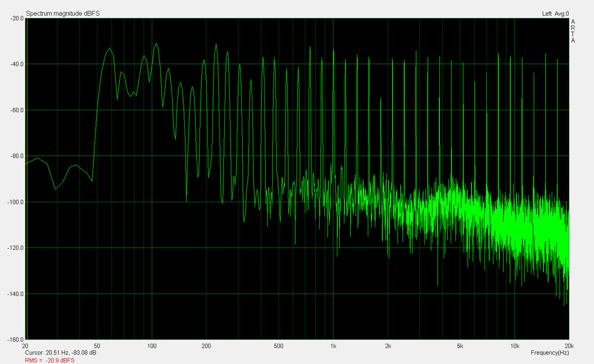Click the vertical ARTA text label
The image size is (594, 364).
coord(573,31)
